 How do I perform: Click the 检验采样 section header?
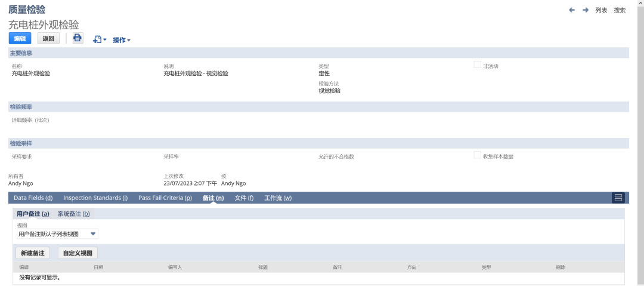tap(318, 144)
